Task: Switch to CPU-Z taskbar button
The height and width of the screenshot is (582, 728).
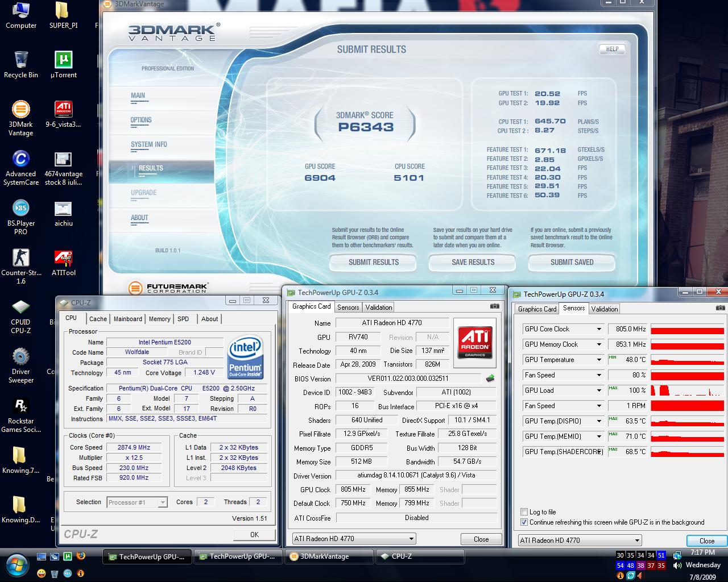Action: pos(419,556)
